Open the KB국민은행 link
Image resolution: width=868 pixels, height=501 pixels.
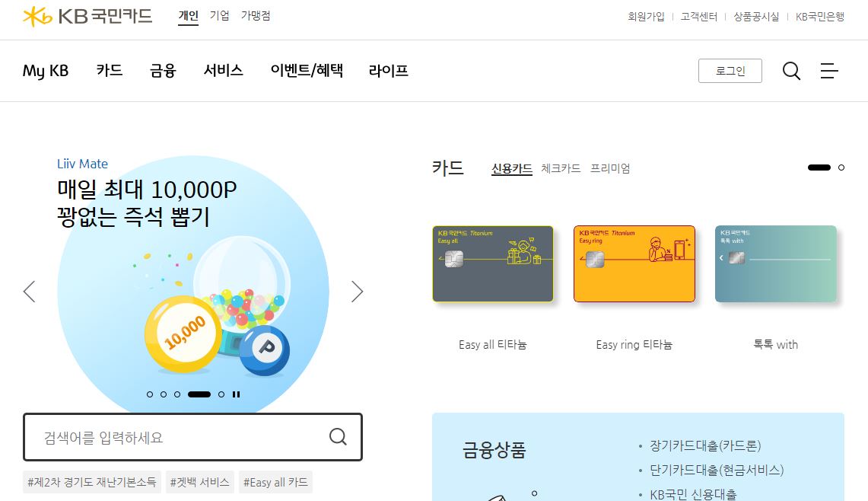pos(820,17)
